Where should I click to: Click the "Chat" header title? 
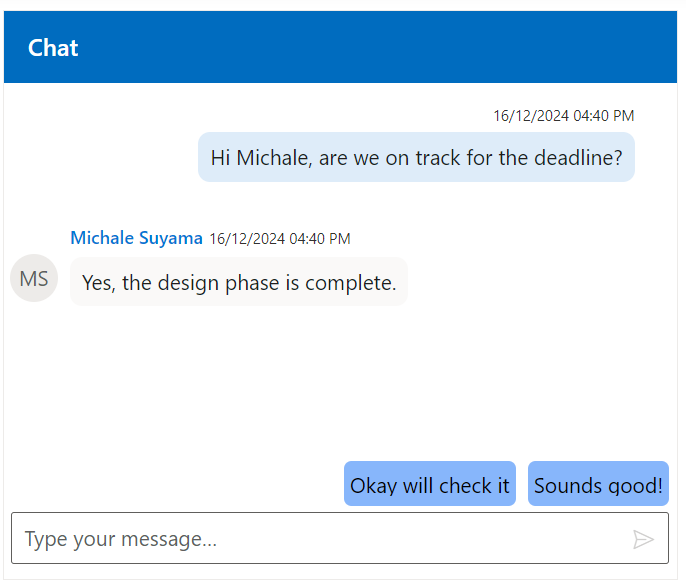click(53, 48)
